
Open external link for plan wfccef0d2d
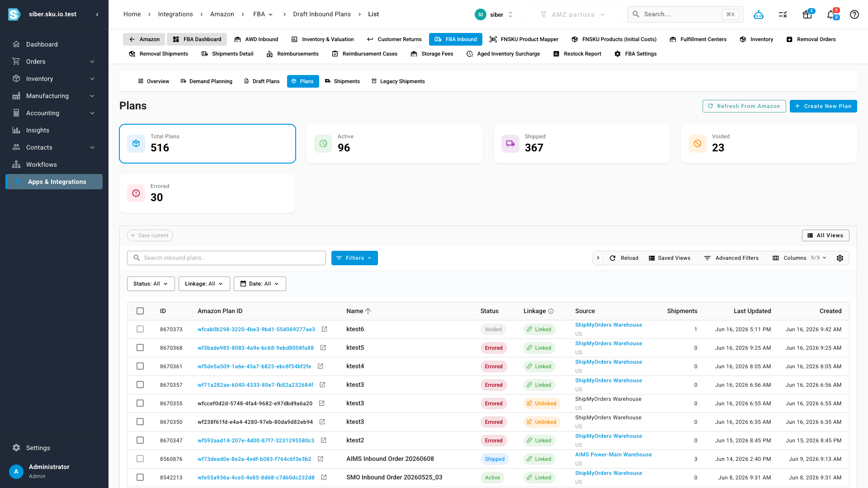[321, 404]
